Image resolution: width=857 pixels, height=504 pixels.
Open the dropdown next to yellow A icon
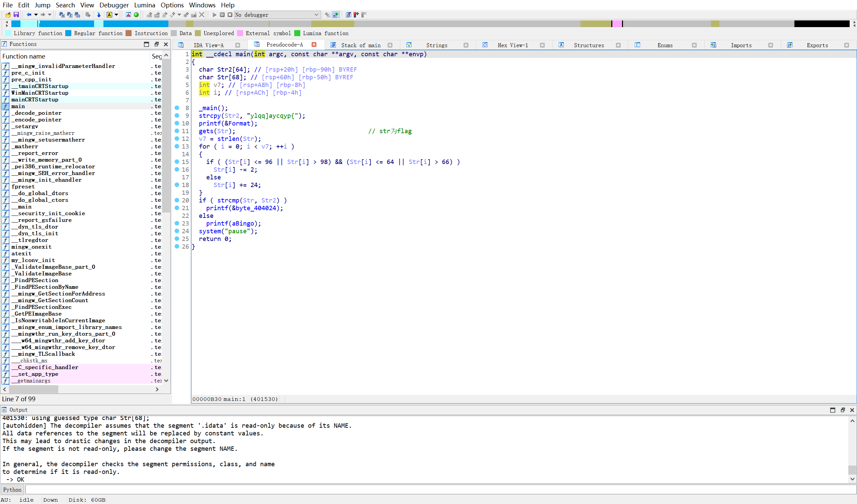click(116, 15)
